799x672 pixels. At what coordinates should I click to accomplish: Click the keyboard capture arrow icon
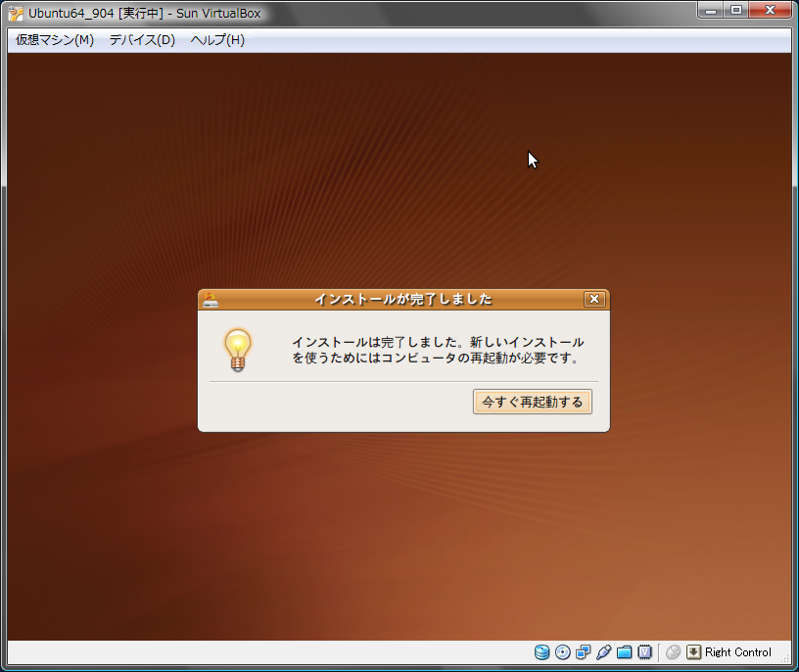[x=693, y=652]
